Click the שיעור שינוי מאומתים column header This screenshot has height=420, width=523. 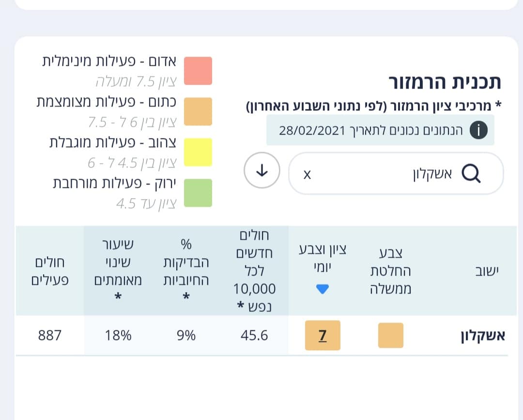118,271
